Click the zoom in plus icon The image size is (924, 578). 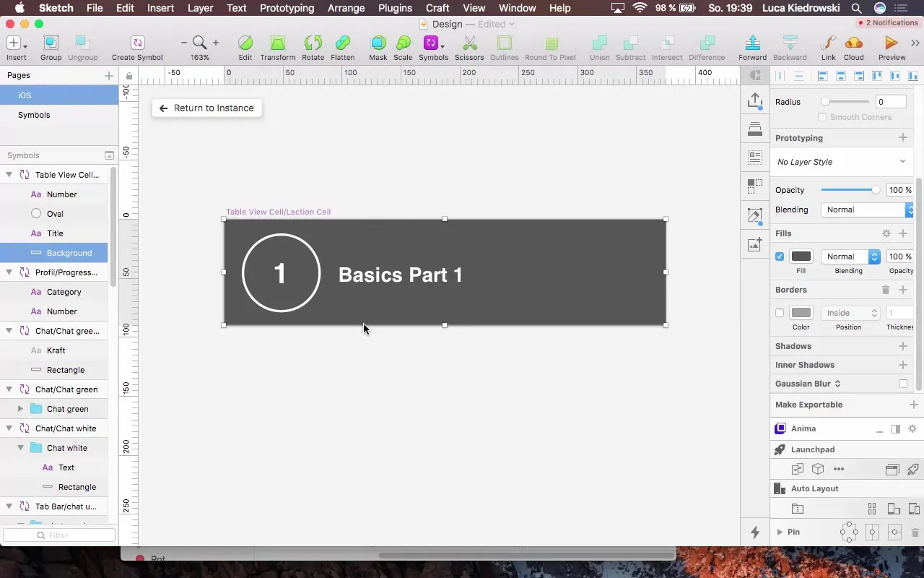216,43
